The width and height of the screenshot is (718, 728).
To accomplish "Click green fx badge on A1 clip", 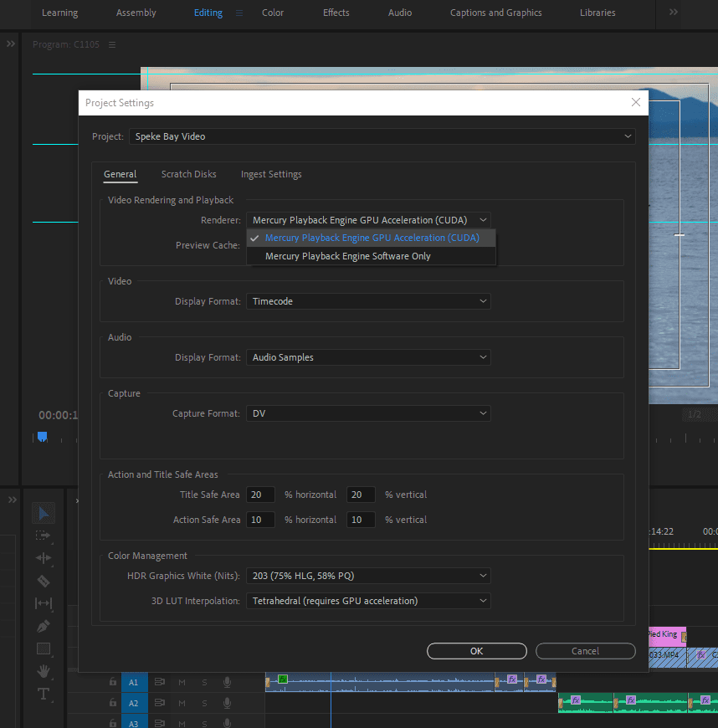I will coord(282,679).
